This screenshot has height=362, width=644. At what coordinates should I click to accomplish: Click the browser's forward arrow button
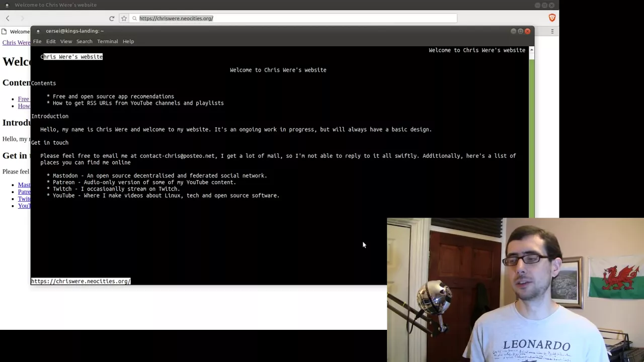(22, 19)
